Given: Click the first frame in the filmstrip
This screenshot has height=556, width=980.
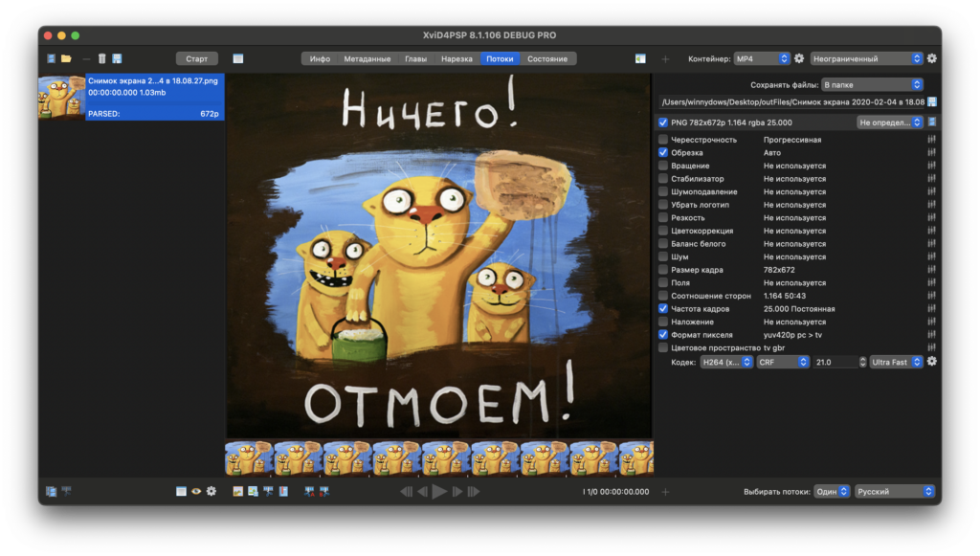Looking at the screenshot, I should click(250, 458).
